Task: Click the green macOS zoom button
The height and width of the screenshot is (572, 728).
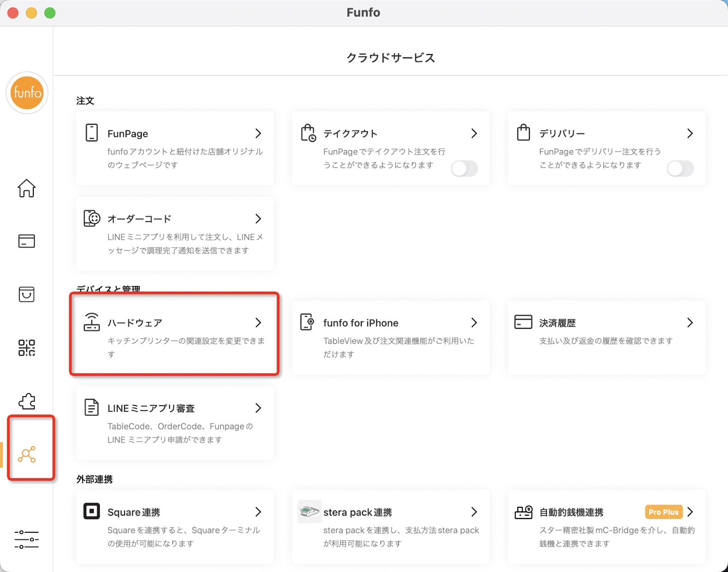Action: pyautogui.click(x=50, y=13)
